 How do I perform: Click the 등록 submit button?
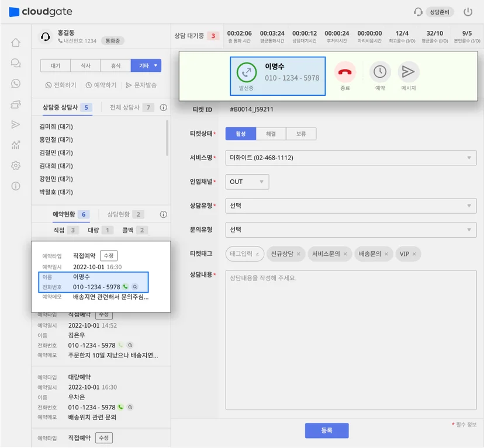click(327, 430)
